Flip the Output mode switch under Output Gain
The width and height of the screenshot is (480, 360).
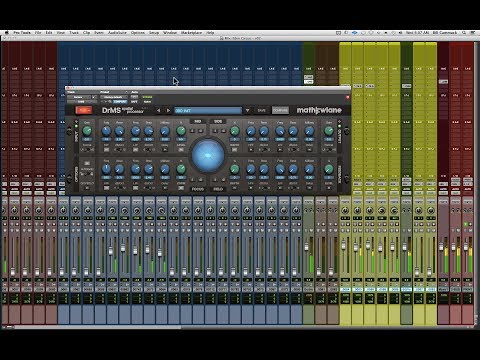point(328,150)
